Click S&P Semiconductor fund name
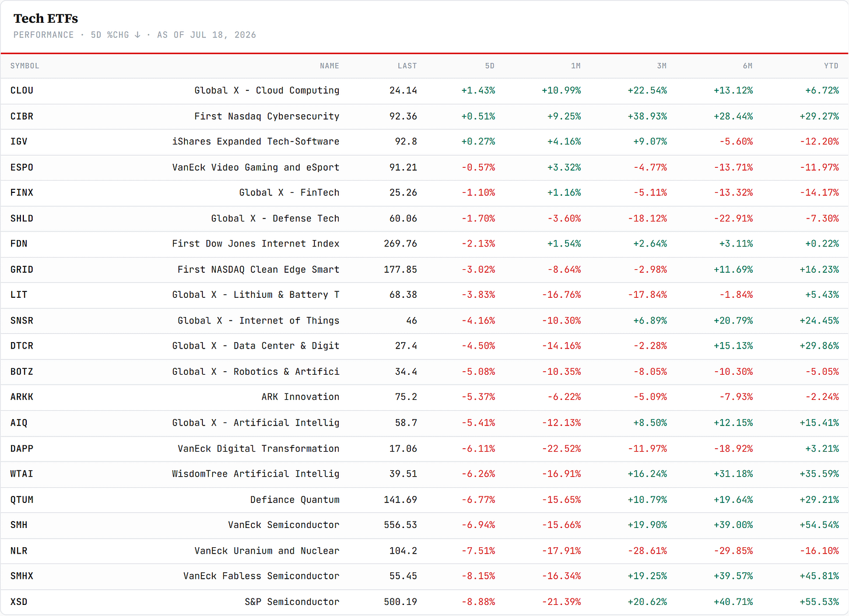Image resolution: width=849 pixels, height=616 pixels. 292,601
